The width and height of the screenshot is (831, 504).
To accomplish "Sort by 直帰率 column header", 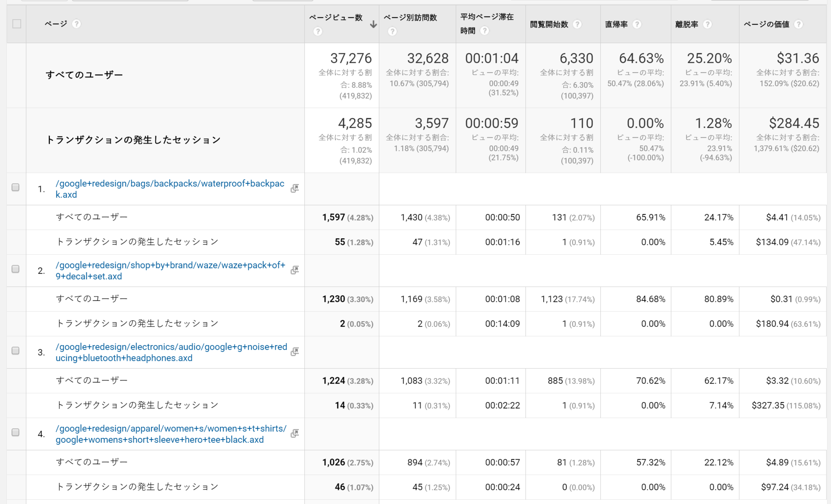I will click(616, 24).
